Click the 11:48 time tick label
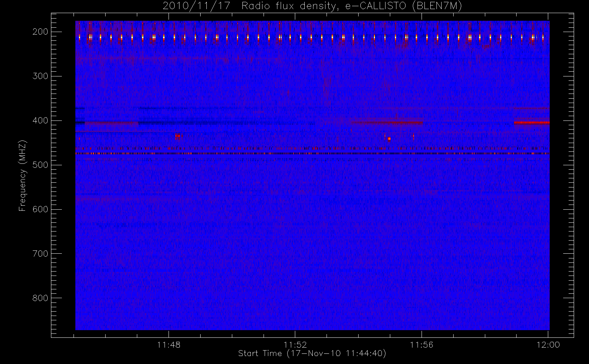Viewport: 589px width, 364px height. (x=169, y=345)
